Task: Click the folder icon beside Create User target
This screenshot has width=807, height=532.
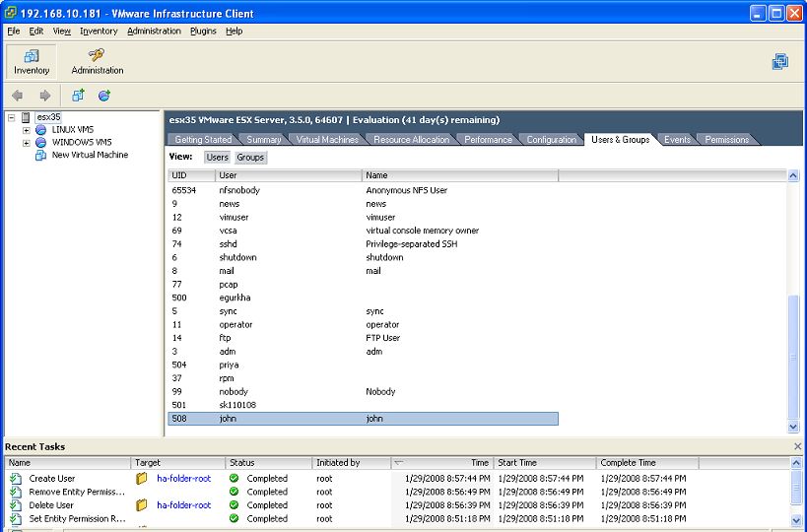Action: (142, 479)
